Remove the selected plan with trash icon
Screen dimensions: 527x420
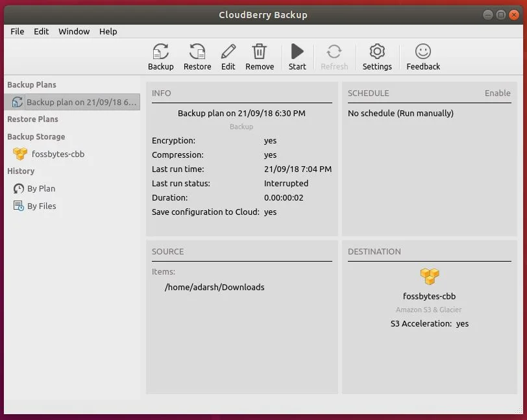pyautogui.click(x=259, y=52)
